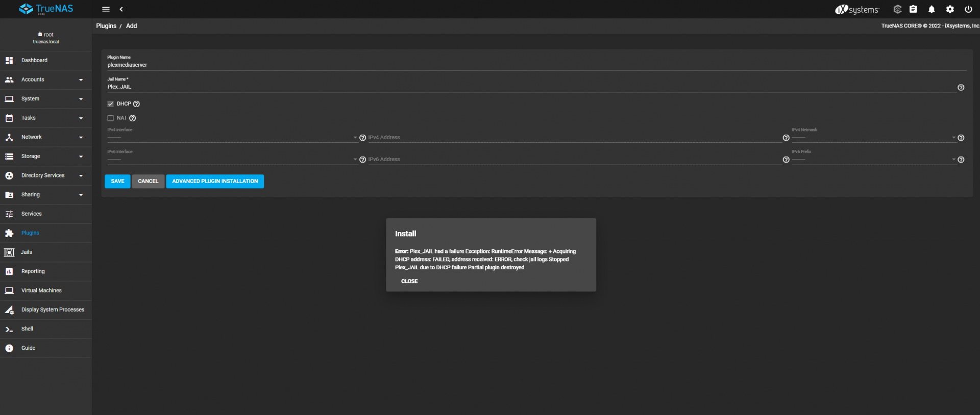The height and width of the screenshot is (415, 980).
Task: Toggle the sidebar hamburger menu icon
Action: (x=106, y=9)
